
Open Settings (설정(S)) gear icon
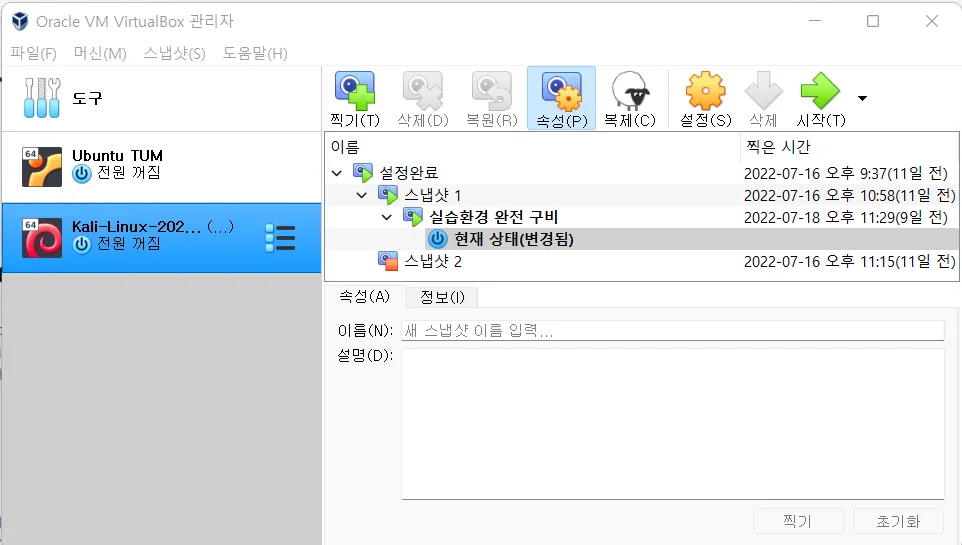pyautogui.click(x=706, y=90)
